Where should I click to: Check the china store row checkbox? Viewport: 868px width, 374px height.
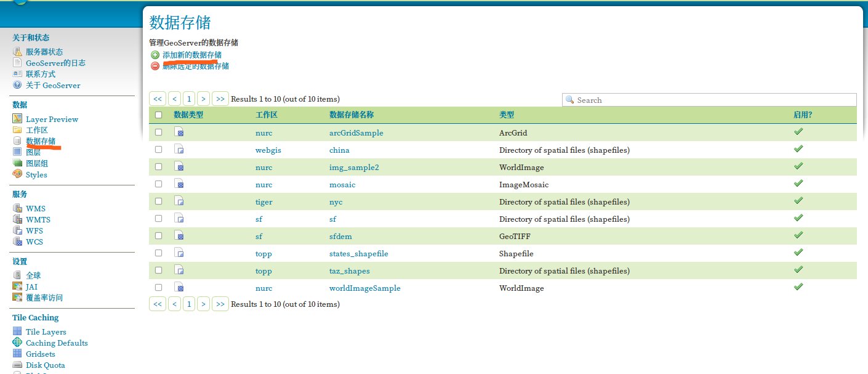159,149
